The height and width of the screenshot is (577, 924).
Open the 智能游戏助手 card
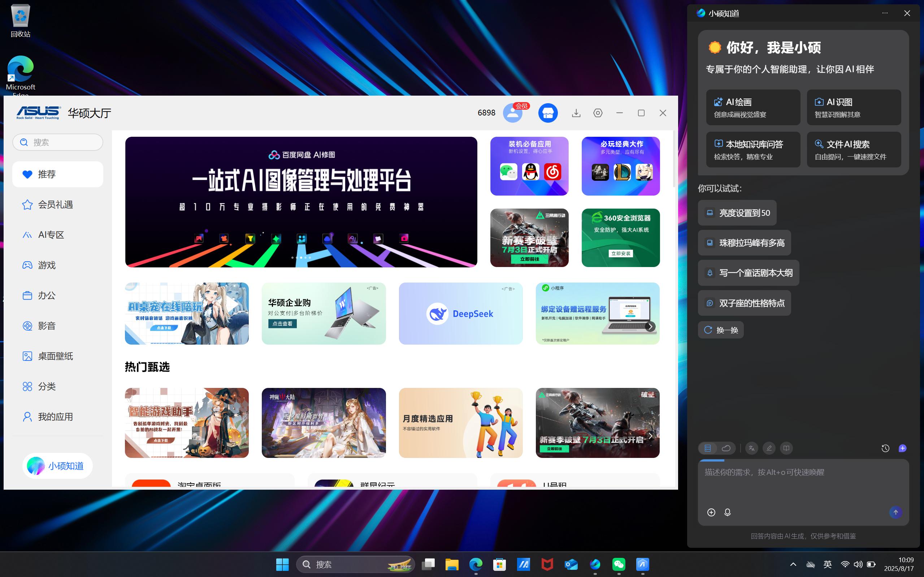[x=187, y=423]
